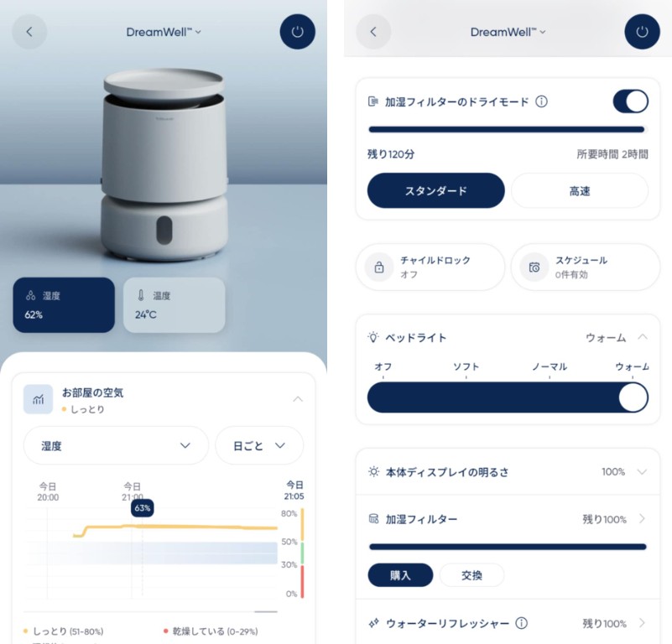
Task: Open the 湿度 metric dropdown
Action: 116,445
